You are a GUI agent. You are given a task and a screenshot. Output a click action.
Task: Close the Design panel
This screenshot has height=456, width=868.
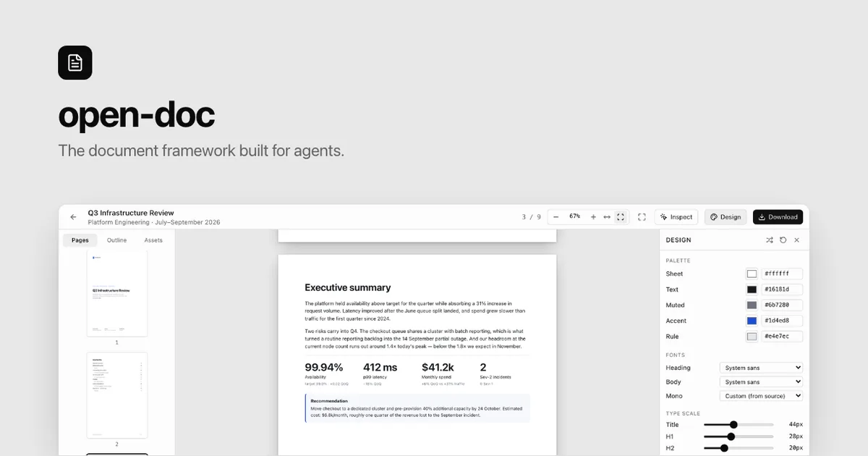(x=796, y=240)
